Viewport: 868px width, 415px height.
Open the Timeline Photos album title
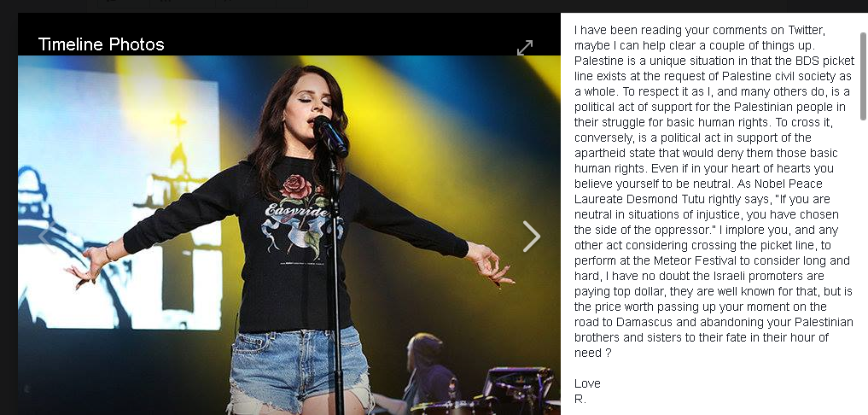pos(102,44)
